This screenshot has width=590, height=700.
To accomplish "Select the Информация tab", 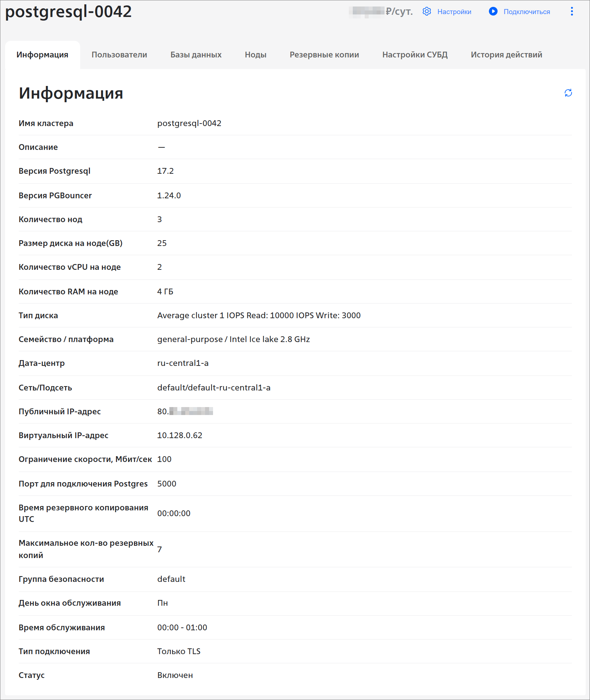I will (42, 55).
